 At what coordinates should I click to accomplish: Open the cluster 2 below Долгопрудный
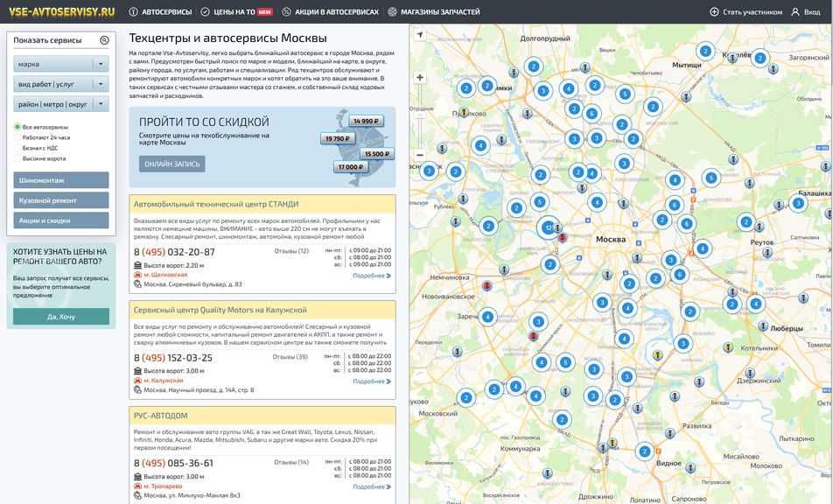point(534,66)
